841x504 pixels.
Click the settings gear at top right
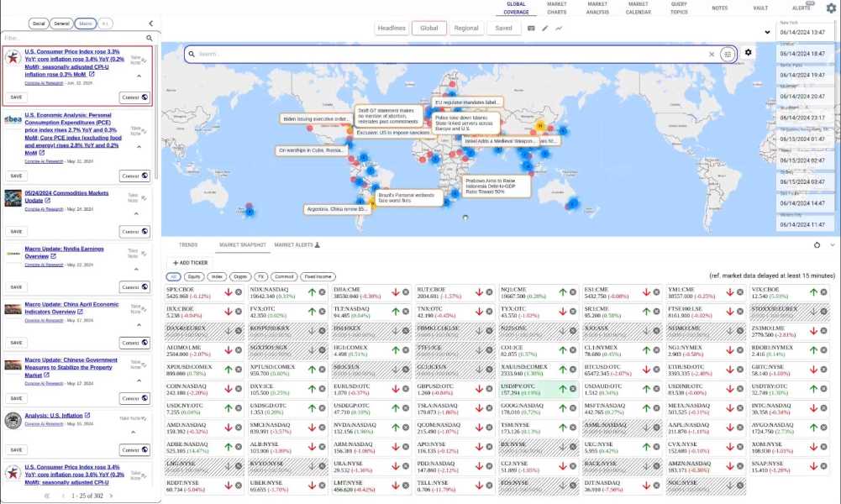click(831, 7)
